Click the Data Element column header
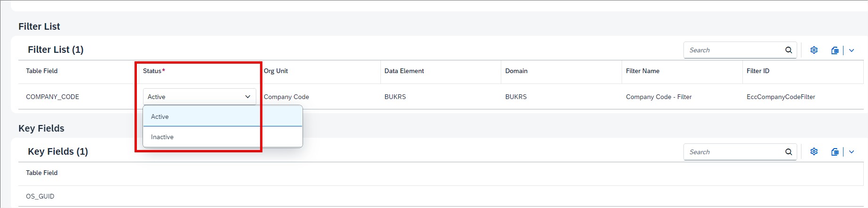 click(404, 71)
